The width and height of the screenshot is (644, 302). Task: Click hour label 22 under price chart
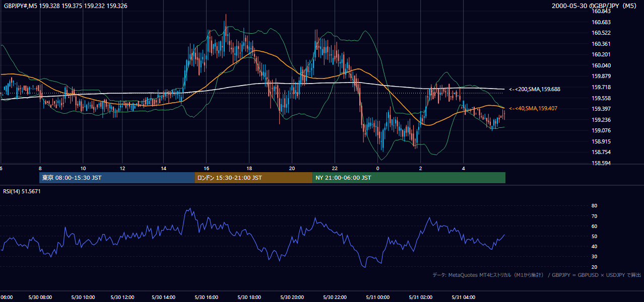click(x=335, y=168)
